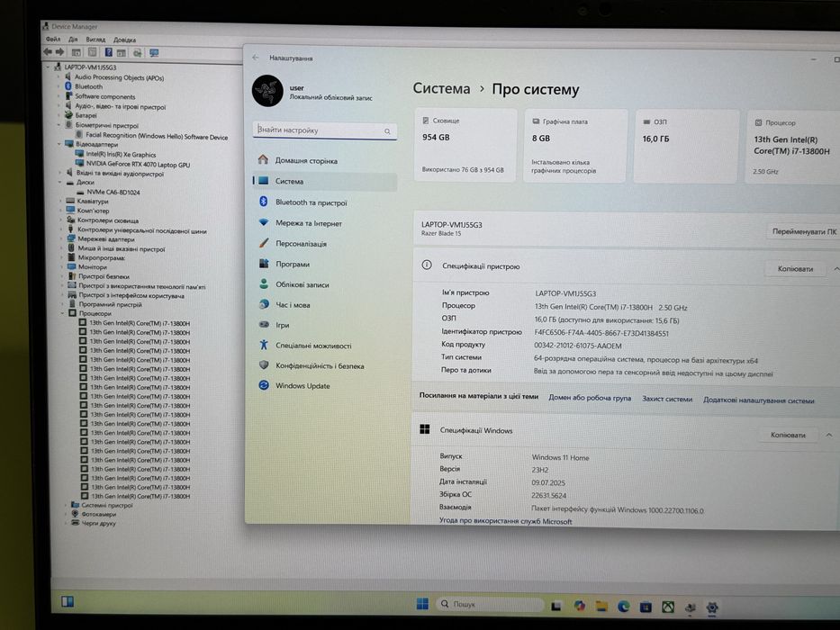Click the Razer user avatar in Settings
Screen dimensions: 840x630
coord(267,91)
